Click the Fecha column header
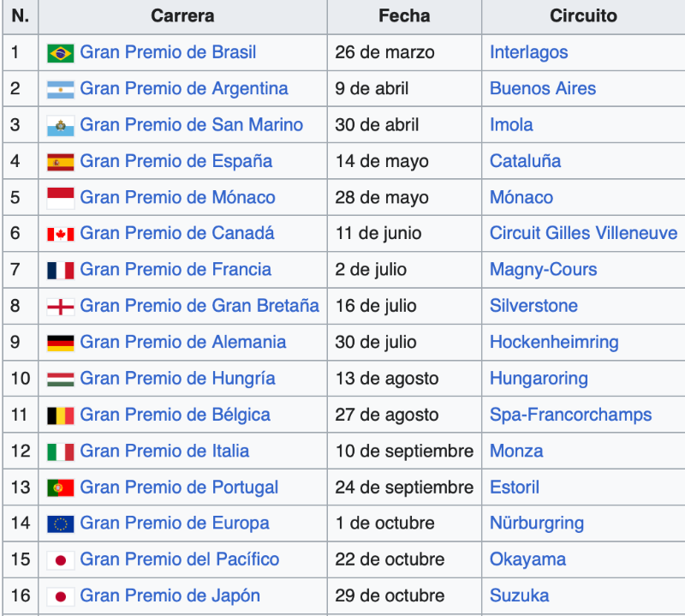 coord(404,16)
